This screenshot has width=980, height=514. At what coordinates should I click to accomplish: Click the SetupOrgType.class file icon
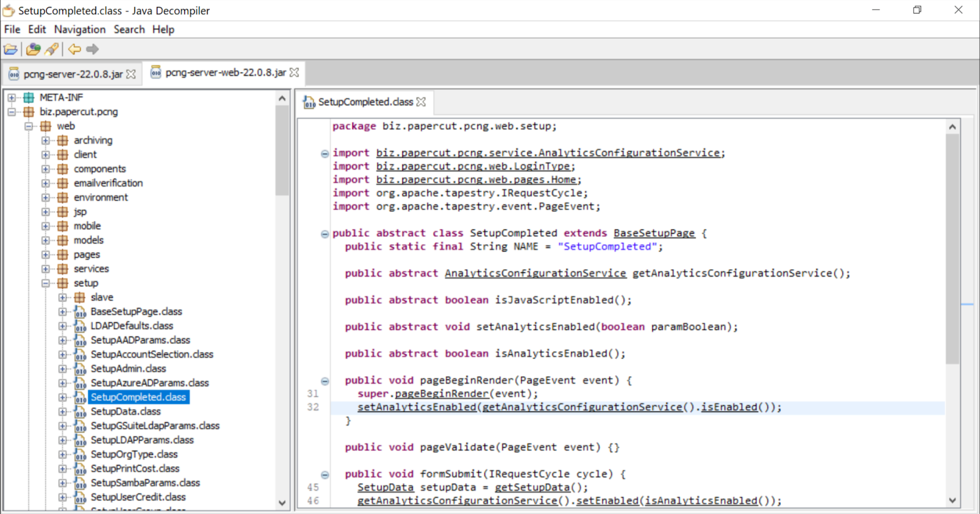pos(80,455)
